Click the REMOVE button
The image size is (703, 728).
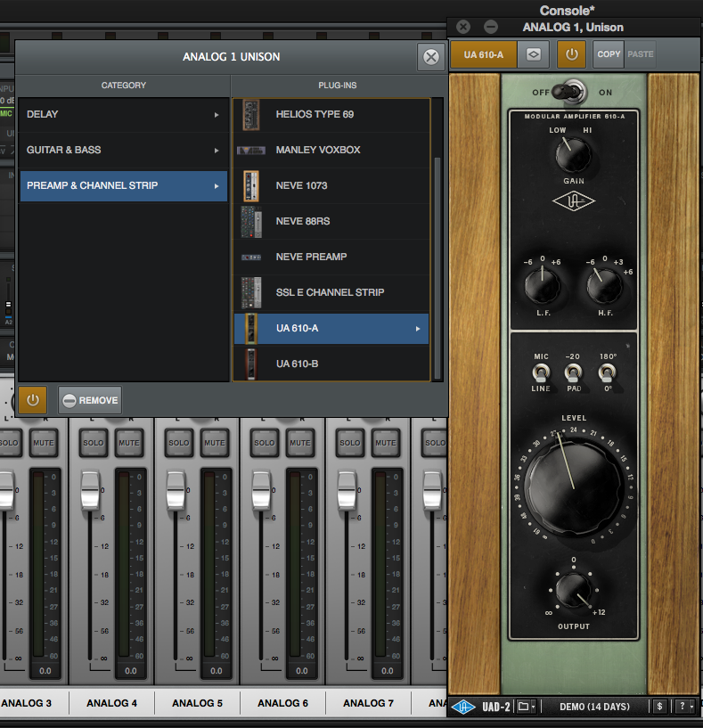point(90,400)
